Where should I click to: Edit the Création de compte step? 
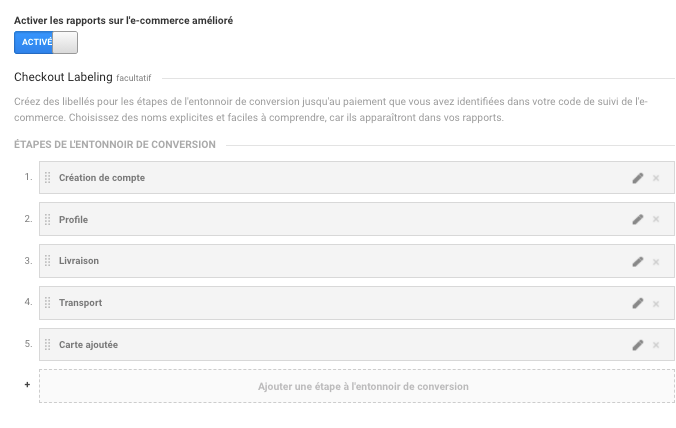point(638,178)
